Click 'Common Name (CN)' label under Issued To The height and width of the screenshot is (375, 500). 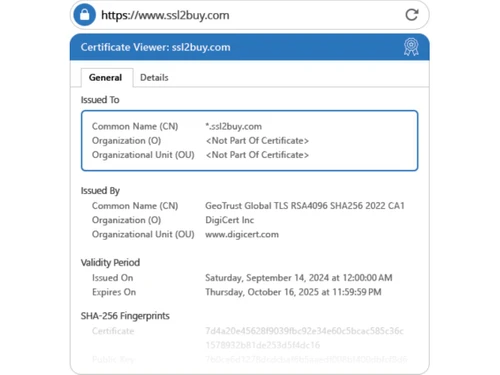click(135, 126)
